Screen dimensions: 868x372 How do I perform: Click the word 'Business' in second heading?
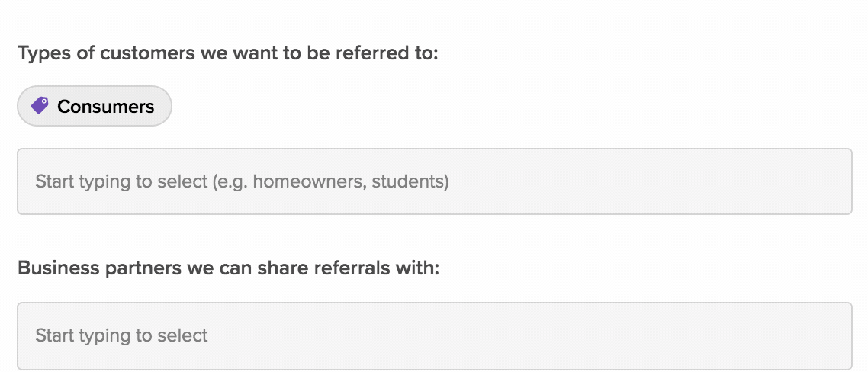pyautogui.click(x=59, y=268)
